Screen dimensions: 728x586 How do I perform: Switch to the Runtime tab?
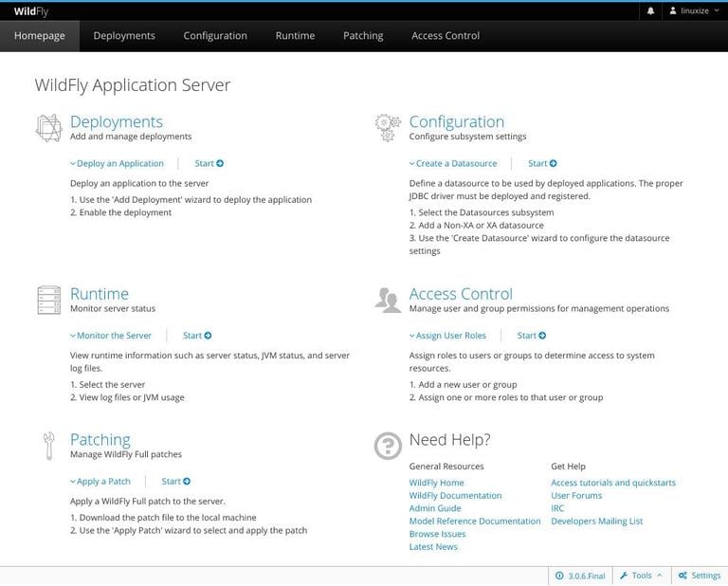click(295, 36)
